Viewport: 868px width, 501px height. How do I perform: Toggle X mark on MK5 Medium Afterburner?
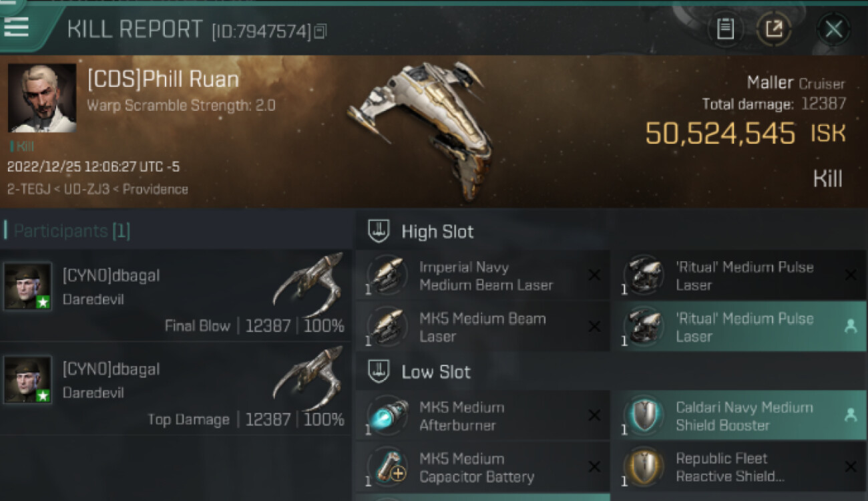click(594, 415)
